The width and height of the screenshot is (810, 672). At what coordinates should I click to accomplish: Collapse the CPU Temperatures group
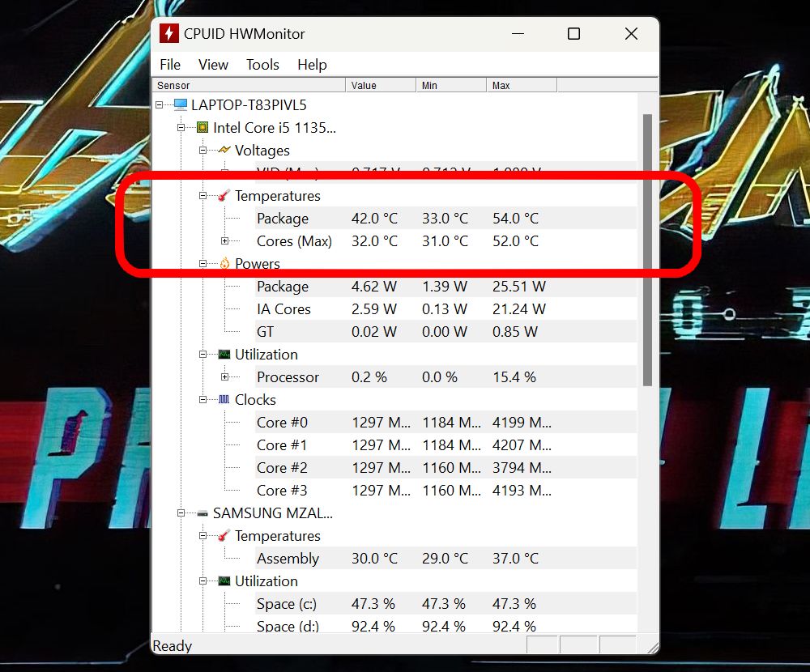pos(202,196)
